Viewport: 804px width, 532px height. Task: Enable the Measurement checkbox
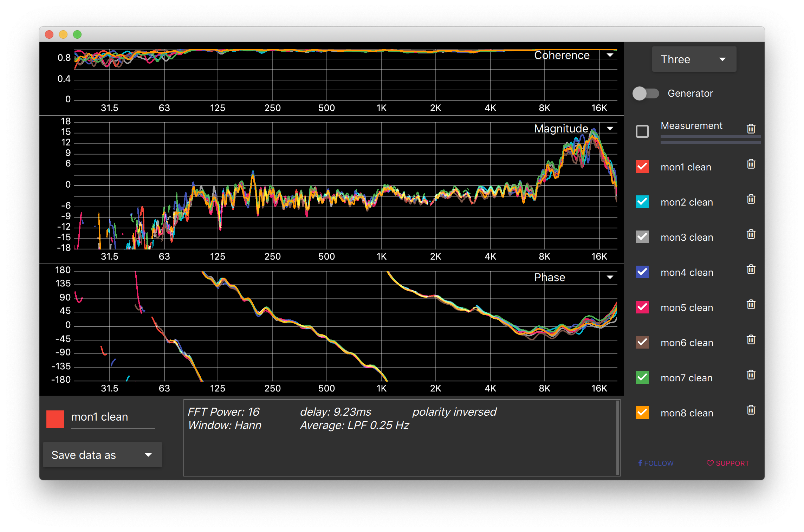(642, 131)
